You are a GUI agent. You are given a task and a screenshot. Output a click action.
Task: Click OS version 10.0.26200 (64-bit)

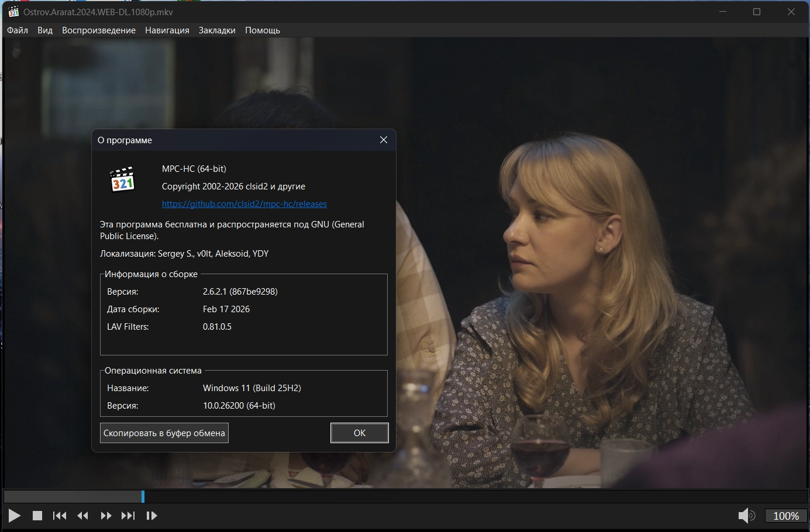click(239, 405)
